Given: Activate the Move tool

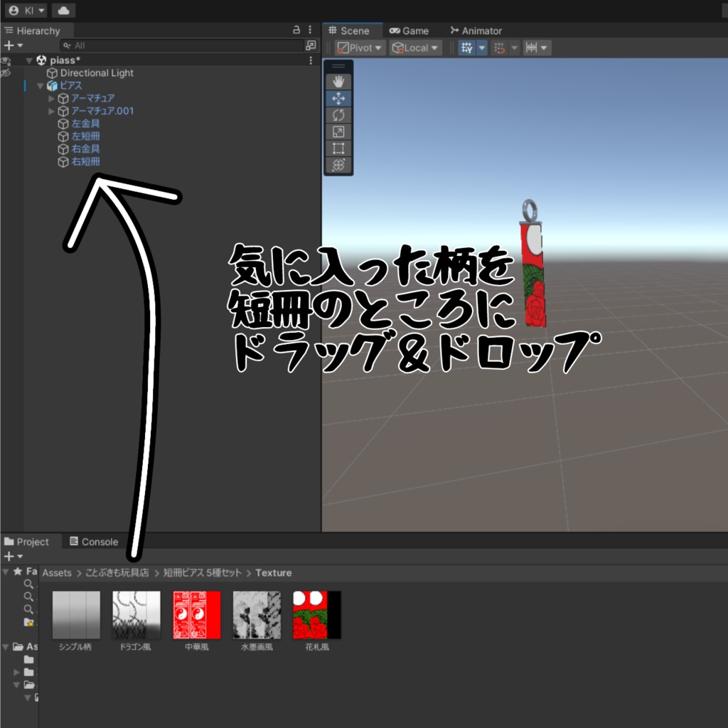Looking at the screenshot, I should 339,97.
